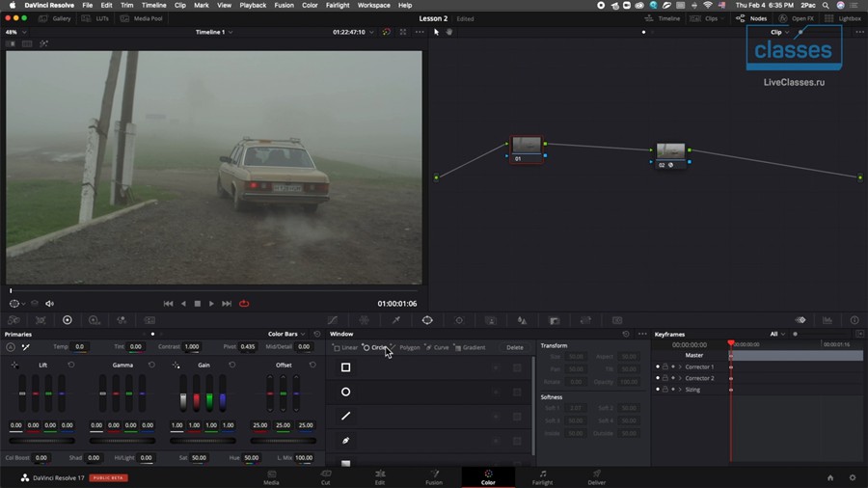Click the curve pen window shape icon
The height and width of the screenshot is (488, 868).
(345, 441)
